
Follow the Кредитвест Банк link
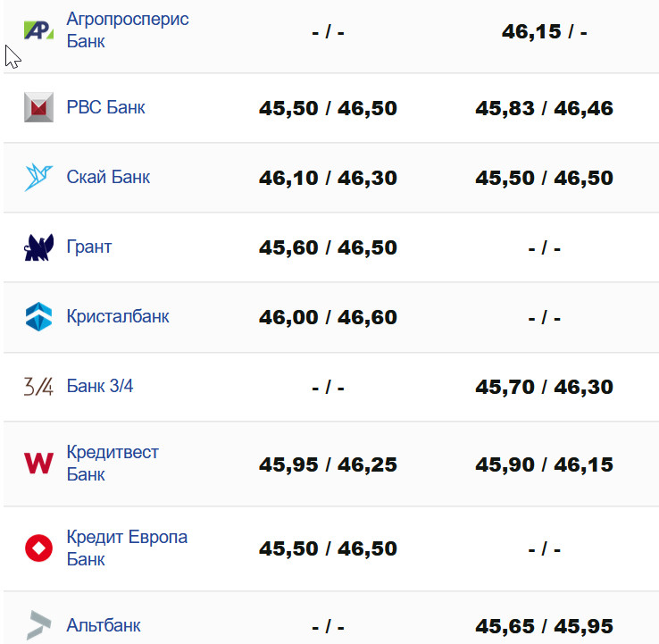tap(113, 463)
